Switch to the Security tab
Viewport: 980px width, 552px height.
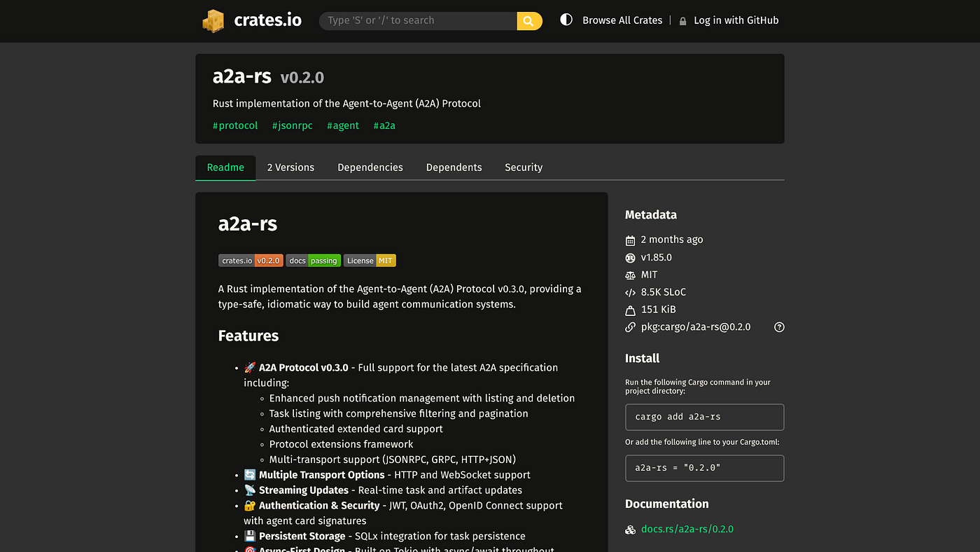(x=524, y=167)
